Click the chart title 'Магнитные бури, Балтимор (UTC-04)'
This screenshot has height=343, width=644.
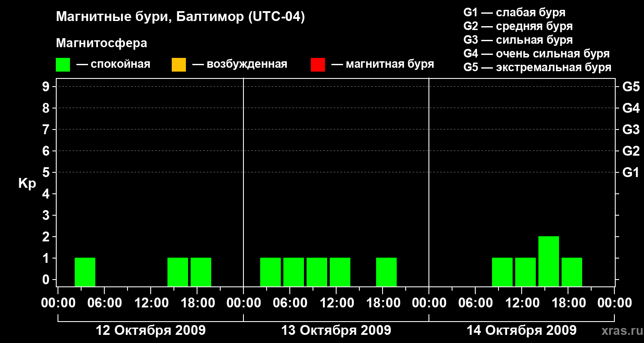tap(180, 17)
